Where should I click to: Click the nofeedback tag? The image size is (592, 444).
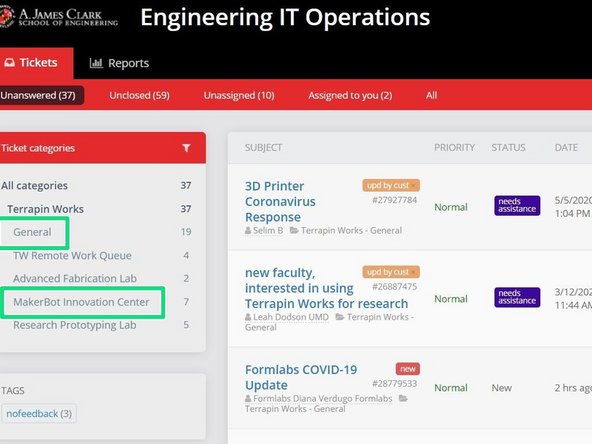[39, 413]
